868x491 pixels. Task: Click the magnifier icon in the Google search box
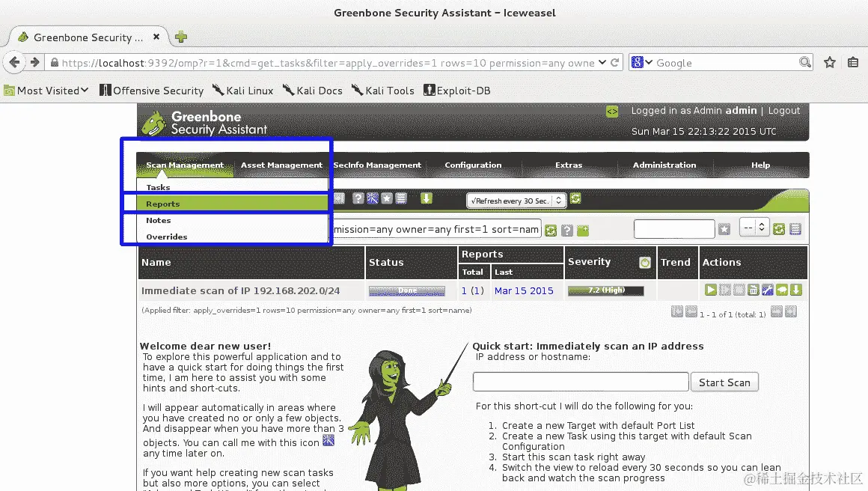click(805, 63)
